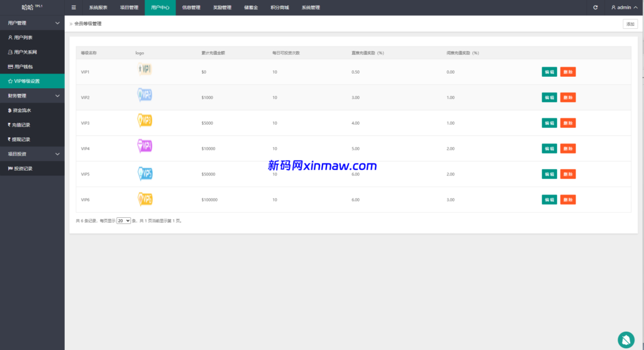Open the page size 20 dropdown

(123, 221)
